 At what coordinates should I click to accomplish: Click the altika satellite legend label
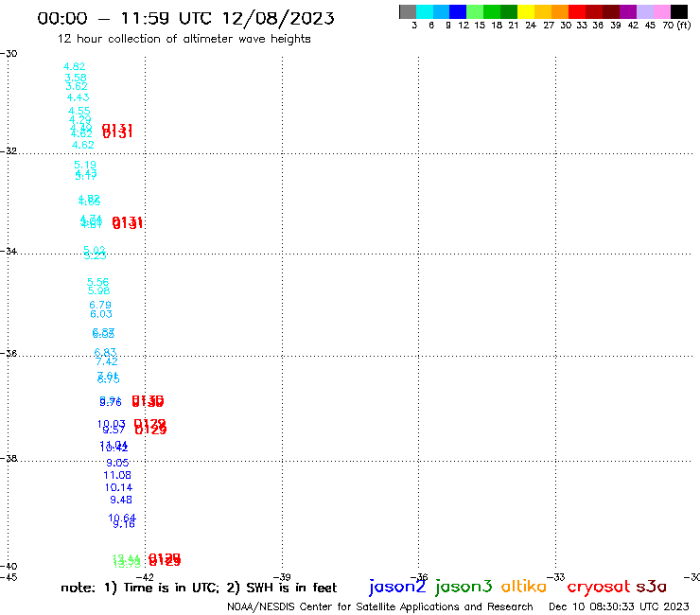tap(524, 587)
